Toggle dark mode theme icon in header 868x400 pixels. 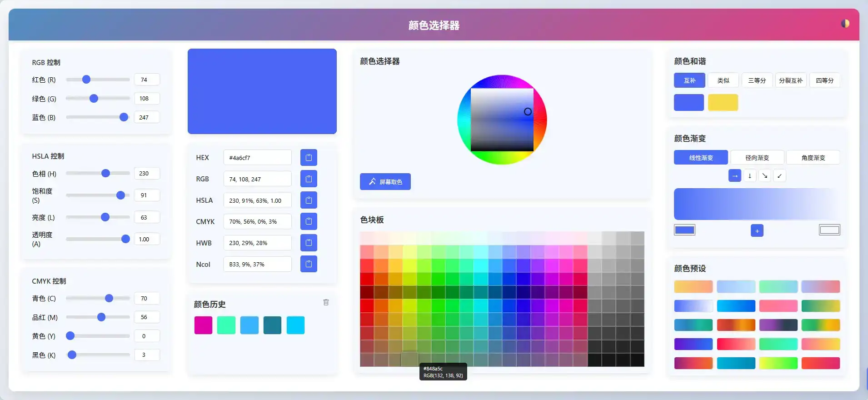coord(845,24)
